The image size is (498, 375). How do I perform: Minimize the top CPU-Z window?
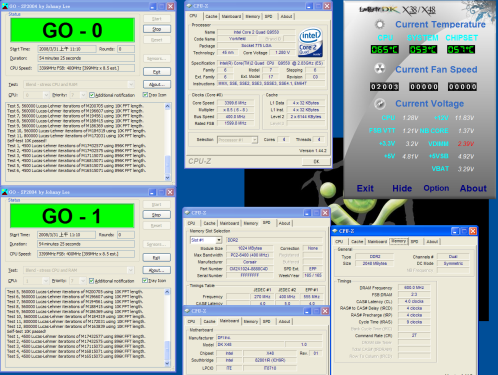[x=309, y=6]
